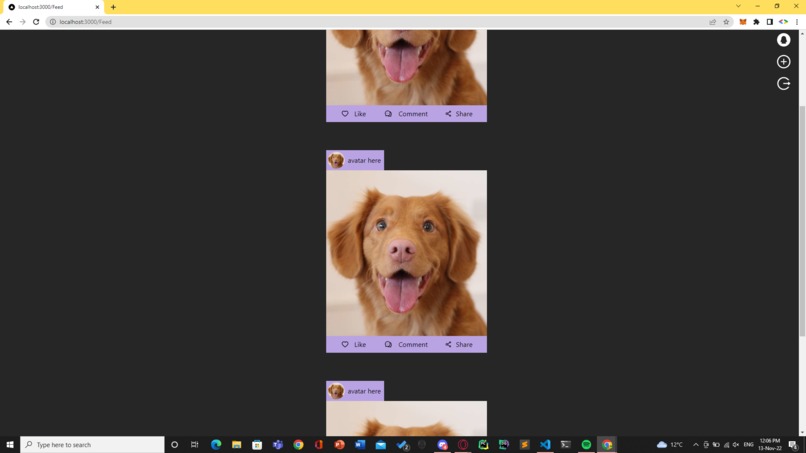
Task: View site information icon in address bar
Action: [52, 22]
